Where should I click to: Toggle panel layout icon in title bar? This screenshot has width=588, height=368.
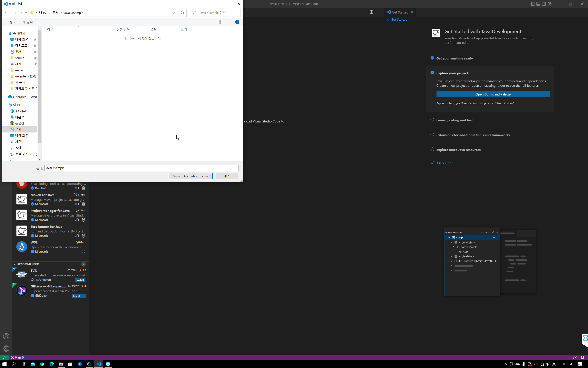tap(538, 4)
